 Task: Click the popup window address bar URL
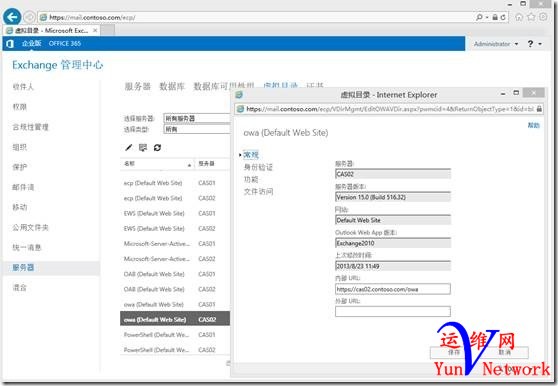390,109
